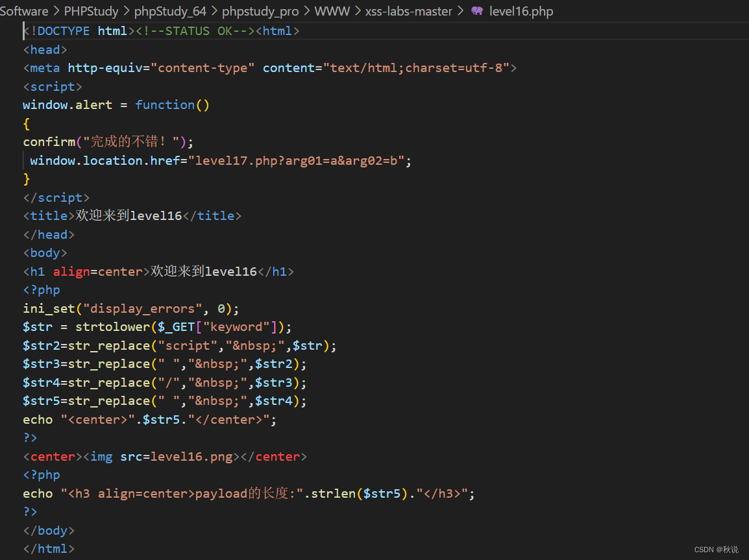Select the phpStudy_64 breadcrumb segment
This screenshot has height=560, width=749.
170,11
